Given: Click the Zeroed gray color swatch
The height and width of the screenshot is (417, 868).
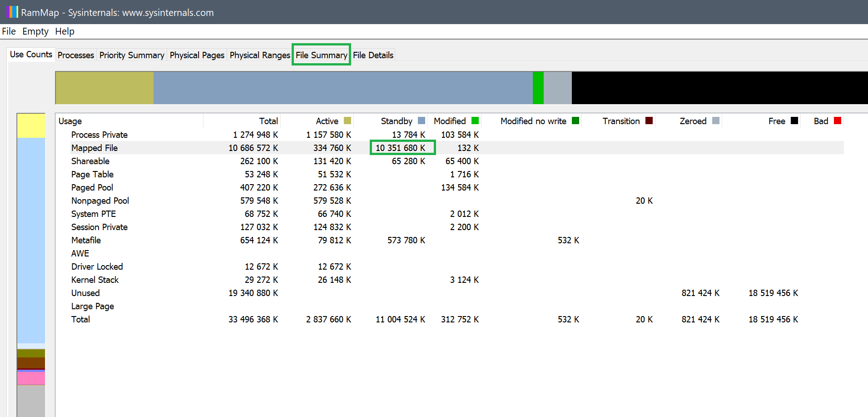Looking at the screenshot, I should pos(716,121).
